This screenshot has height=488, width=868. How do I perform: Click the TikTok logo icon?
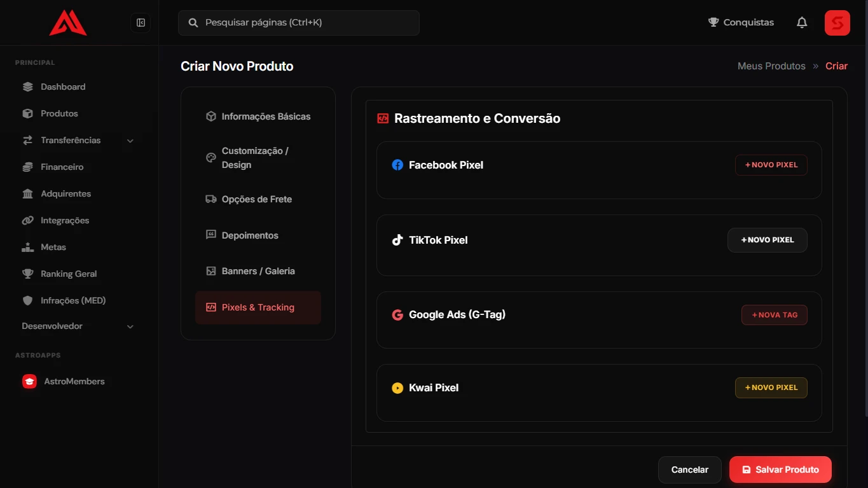[x=397, y=240]
